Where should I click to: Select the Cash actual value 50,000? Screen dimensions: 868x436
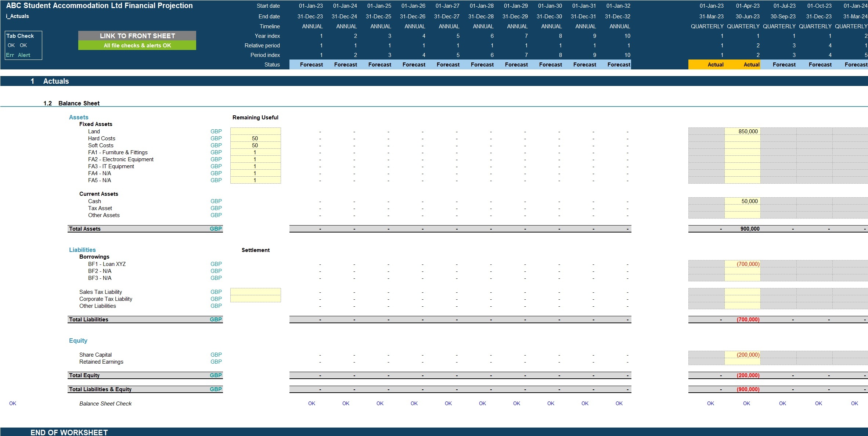pos(742,201)
